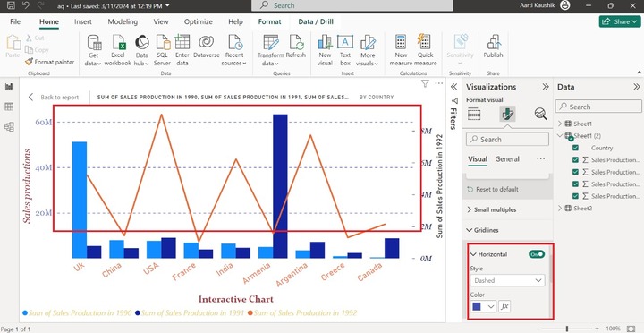Click the Data pane Search field
Image resolution: width=644 pixels, height=333 pixels.
tap(598, 107)
